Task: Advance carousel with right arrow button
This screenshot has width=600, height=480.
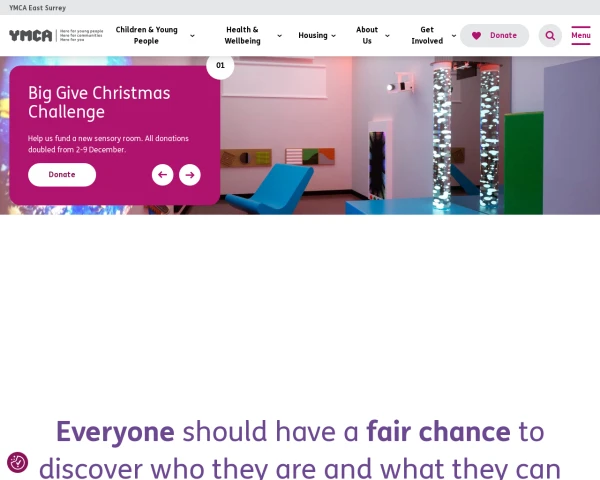Action: click(190, 175)
